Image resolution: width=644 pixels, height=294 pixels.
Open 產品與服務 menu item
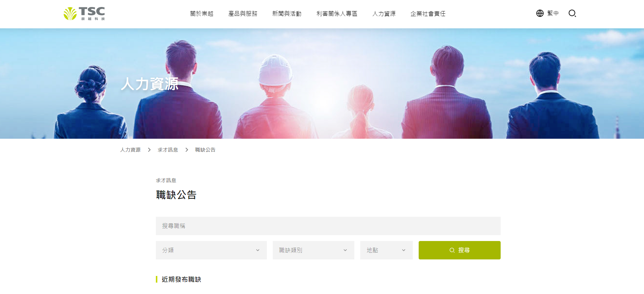pos(243,14)
